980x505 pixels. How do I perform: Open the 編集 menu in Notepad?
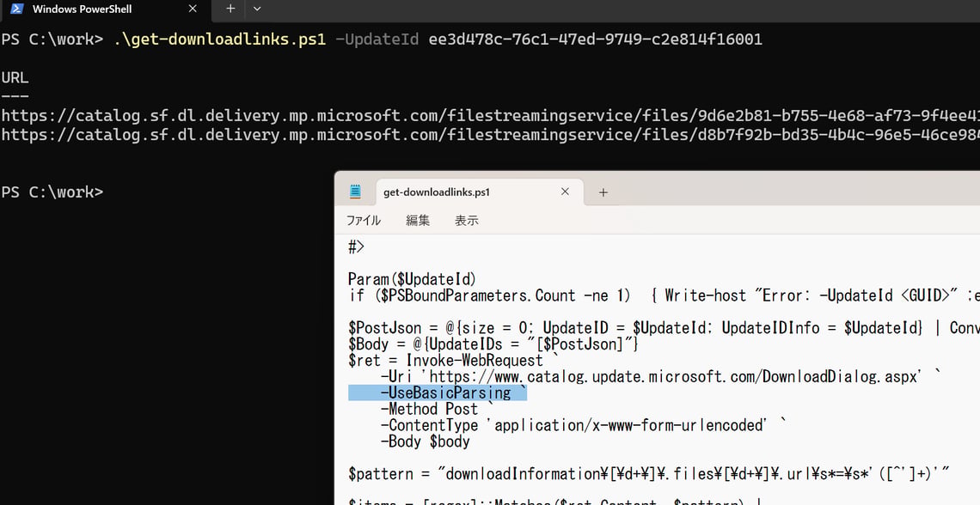point(418,221)
